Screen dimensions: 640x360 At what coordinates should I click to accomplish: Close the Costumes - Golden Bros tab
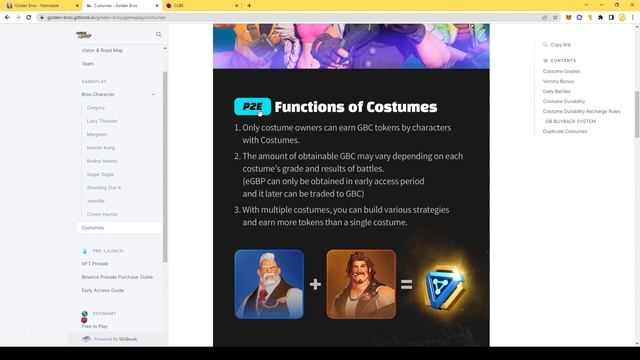157,6
